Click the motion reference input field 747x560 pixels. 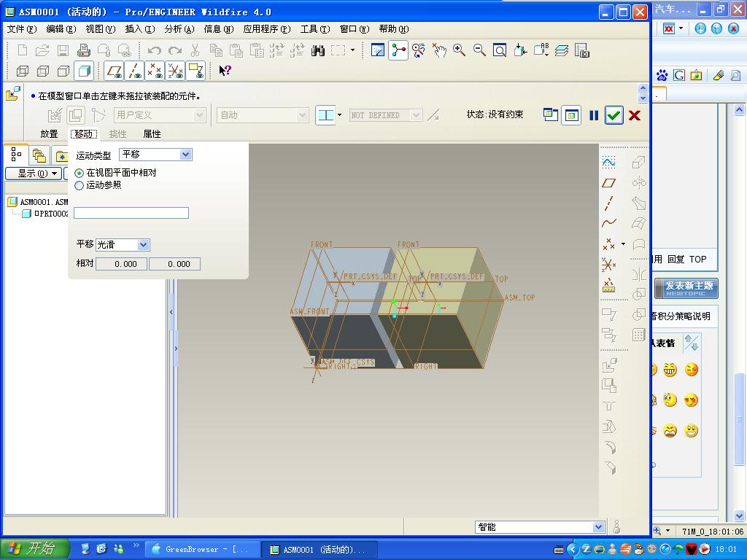tap(131, 213)
